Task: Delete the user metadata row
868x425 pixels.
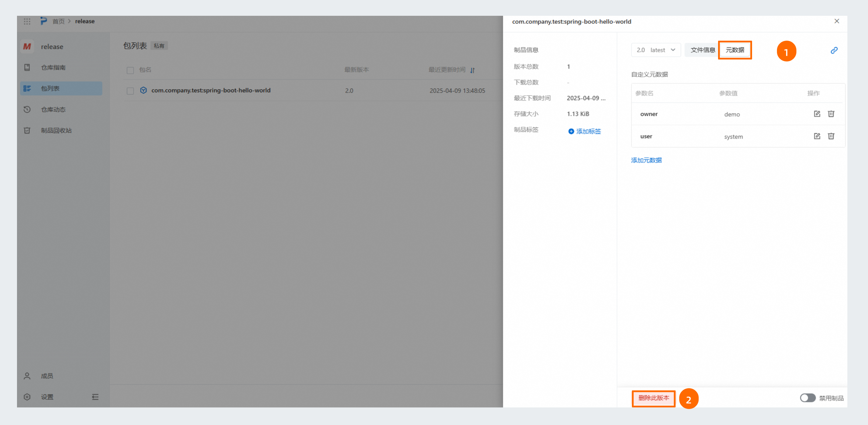Action: (x=831, y=136)
